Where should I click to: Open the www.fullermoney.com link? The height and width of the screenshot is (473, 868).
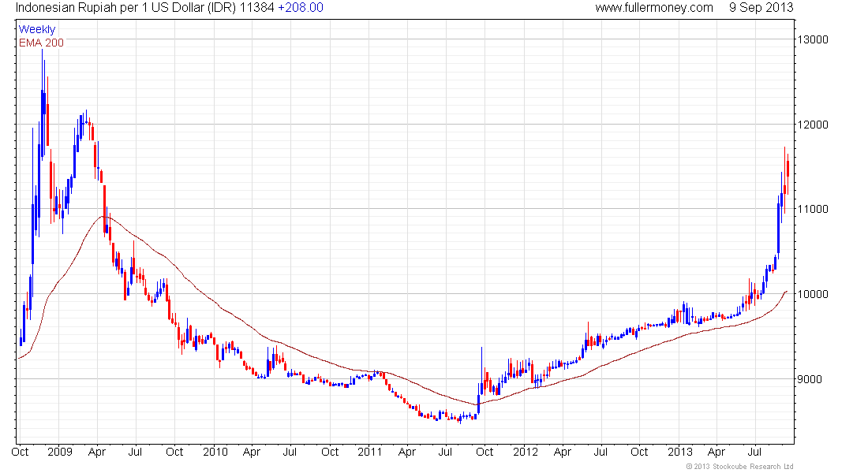pyautogui.click(x=654, y=8)
